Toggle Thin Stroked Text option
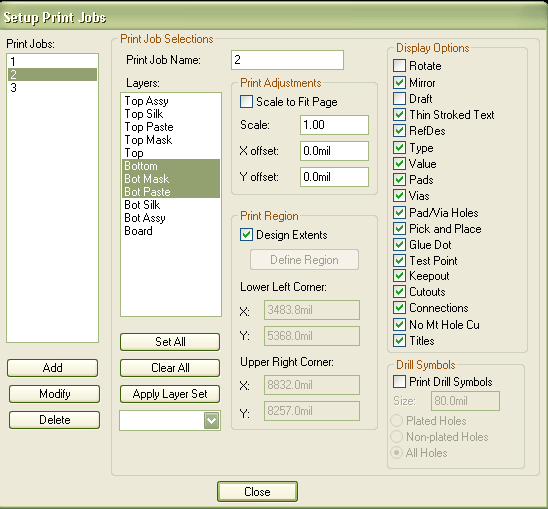 [x=399, y=115]
